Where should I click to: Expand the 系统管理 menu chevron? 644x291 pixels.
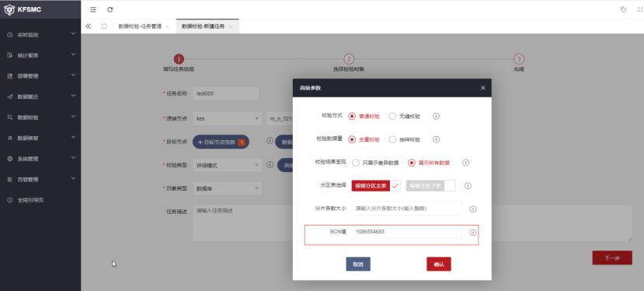point(73,157)
